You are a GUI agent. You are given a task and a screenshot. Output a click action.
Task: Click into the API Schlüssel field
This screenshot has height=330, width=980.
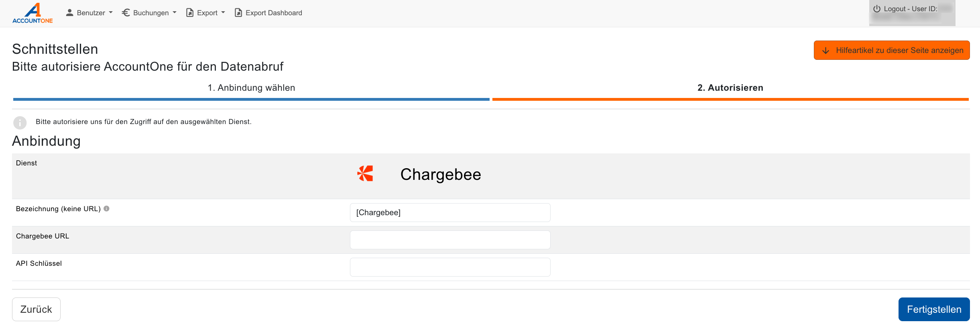(x=450, y=267)
